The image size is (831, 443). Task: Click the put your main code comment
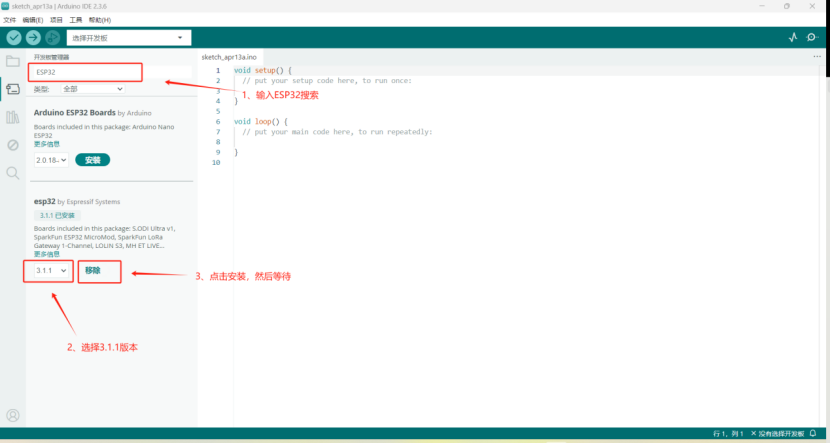(337, 131)
